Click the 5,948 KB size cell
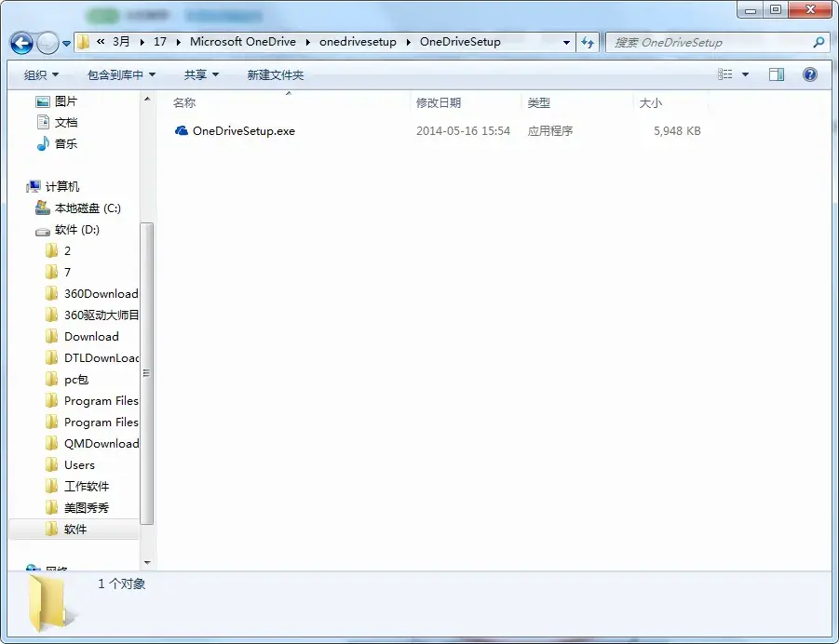Viewport: 839px width, 644px height. click(677, 131)
